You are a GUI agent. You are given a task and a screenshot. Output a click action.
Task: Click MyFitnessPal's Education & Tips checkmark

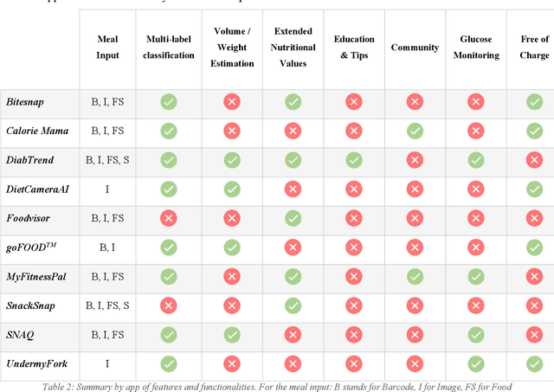pos(354,277)
